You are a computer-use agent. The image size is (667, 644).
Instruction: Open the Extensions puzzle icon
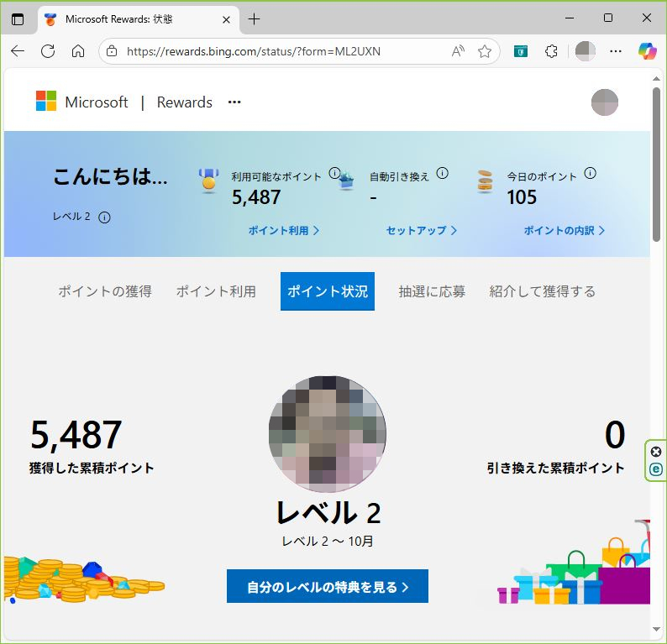551,51
